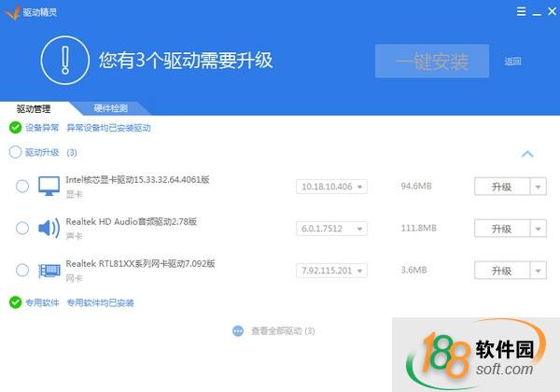The width and height of the screenshot is (560, 392).
Task: Click the display card monitor icon
Action: click(x=49, y=186)
